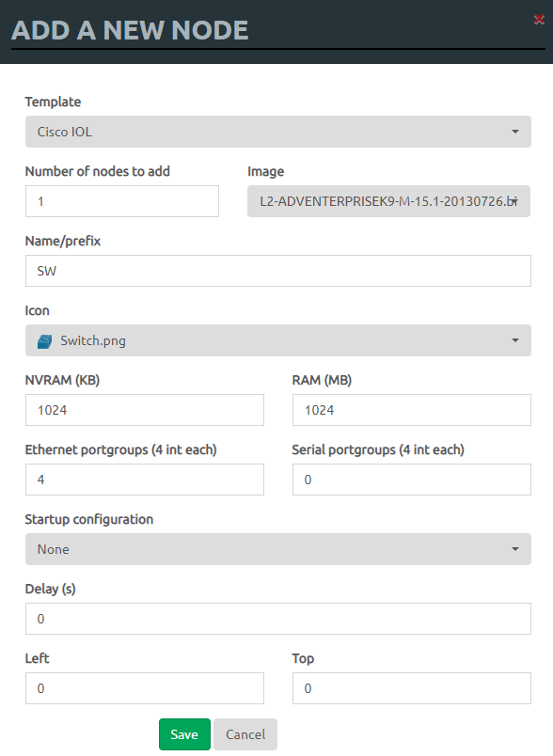Close the Add a New Node dialog

(539, 20)
